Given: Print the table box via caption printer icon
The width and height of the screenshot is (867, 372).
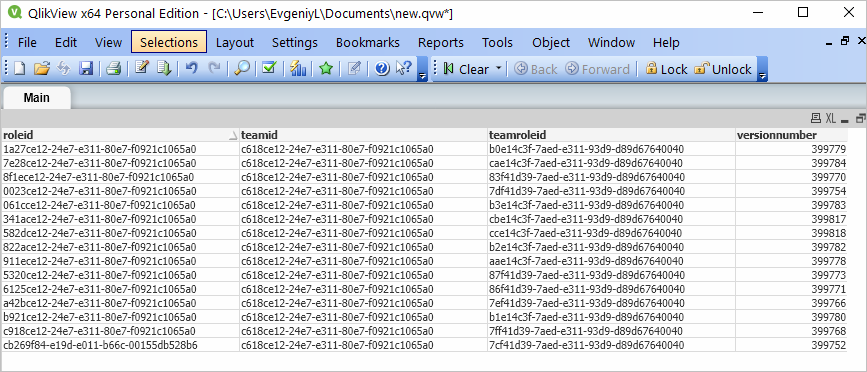Looking at the screenshot, I should coord(816,118).
